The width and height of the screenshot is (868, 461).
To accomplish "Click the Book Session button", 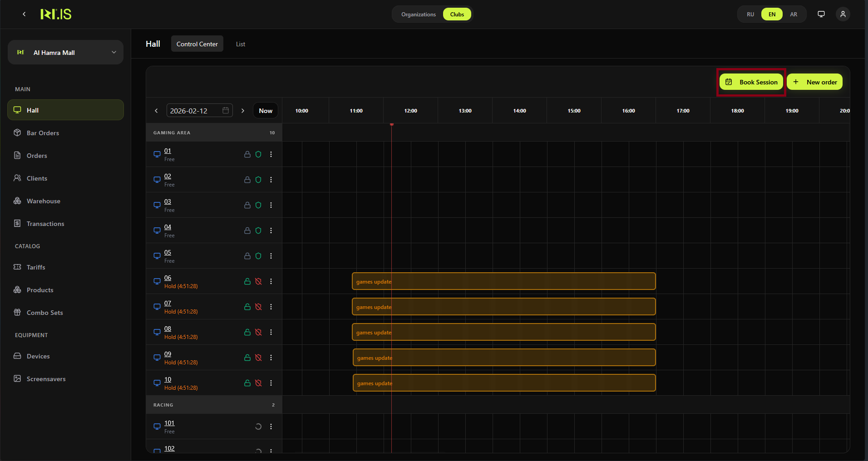I will (751, 82).
